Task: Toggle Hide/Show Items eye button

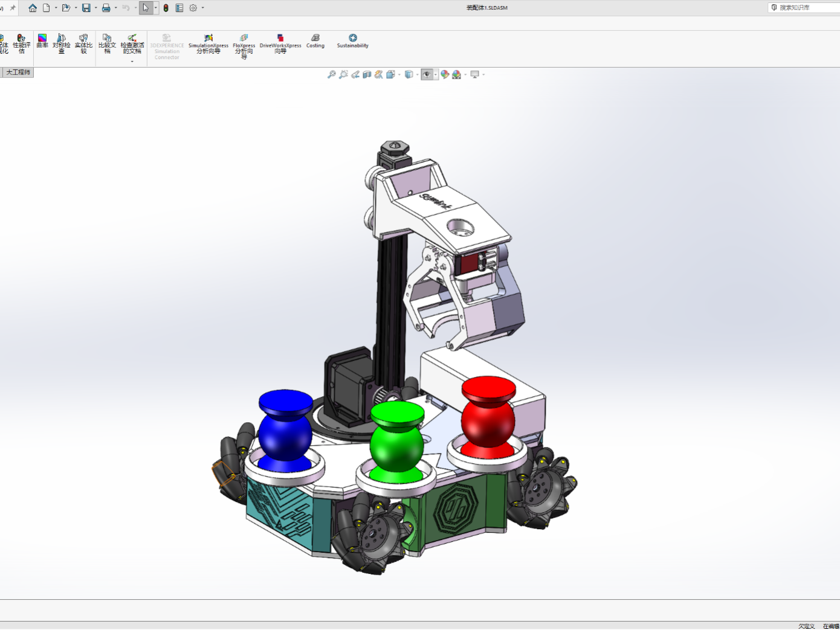Action: pos(427,74)
